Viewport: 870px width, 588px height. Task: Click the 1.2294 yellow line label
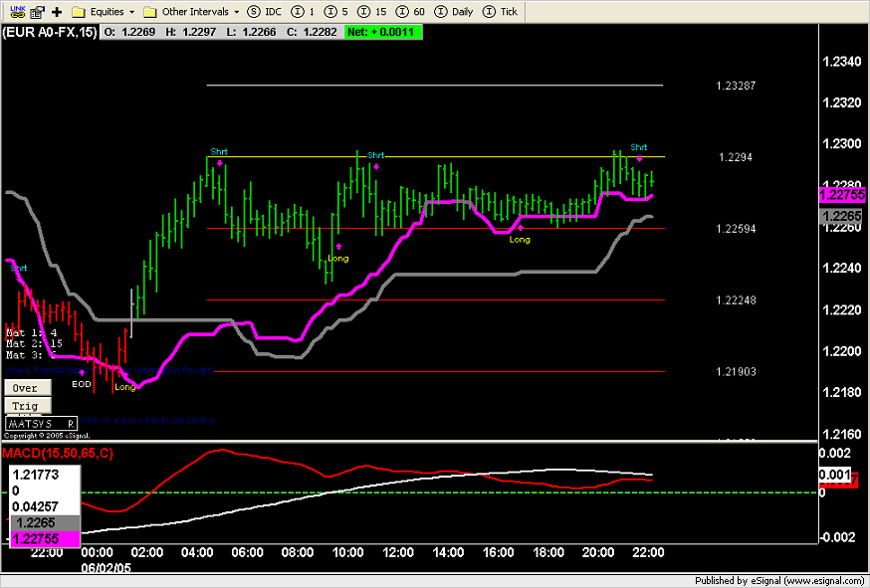tap(736, 157)
